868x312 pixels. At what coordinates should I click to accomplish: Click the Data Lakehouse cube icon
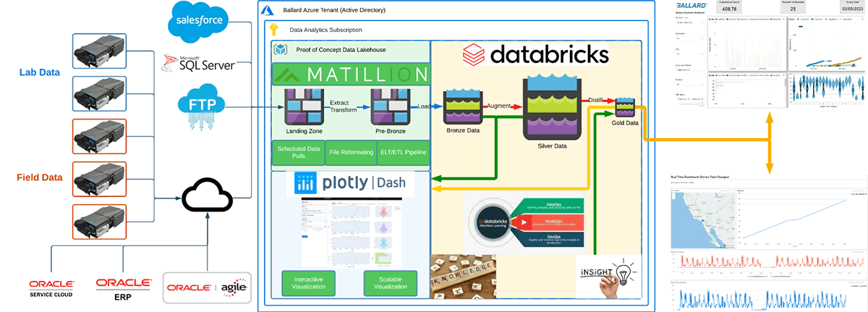280,50
